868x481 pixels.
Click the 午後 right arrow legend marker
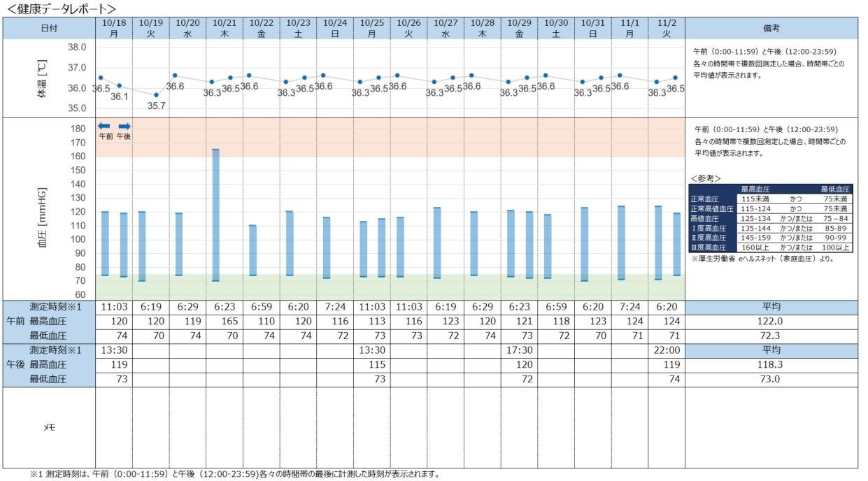(x=124, y=126)
